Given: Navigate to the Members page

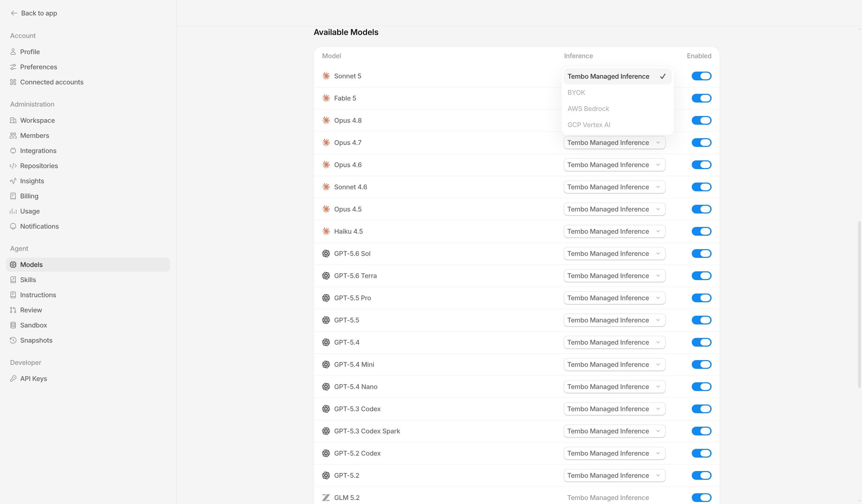Looking at the screenshot, I should [x=88, y=135].
